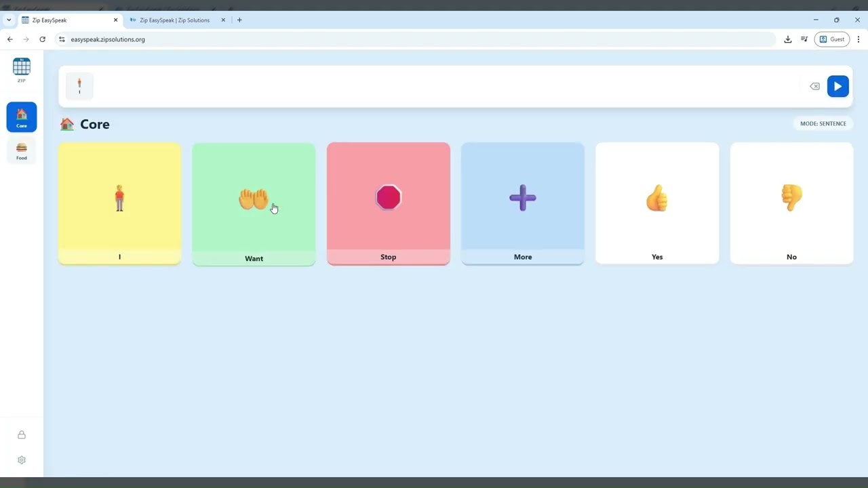Open Chrome three-dot menu
The image size is (868, 488).
coord(859,39)
